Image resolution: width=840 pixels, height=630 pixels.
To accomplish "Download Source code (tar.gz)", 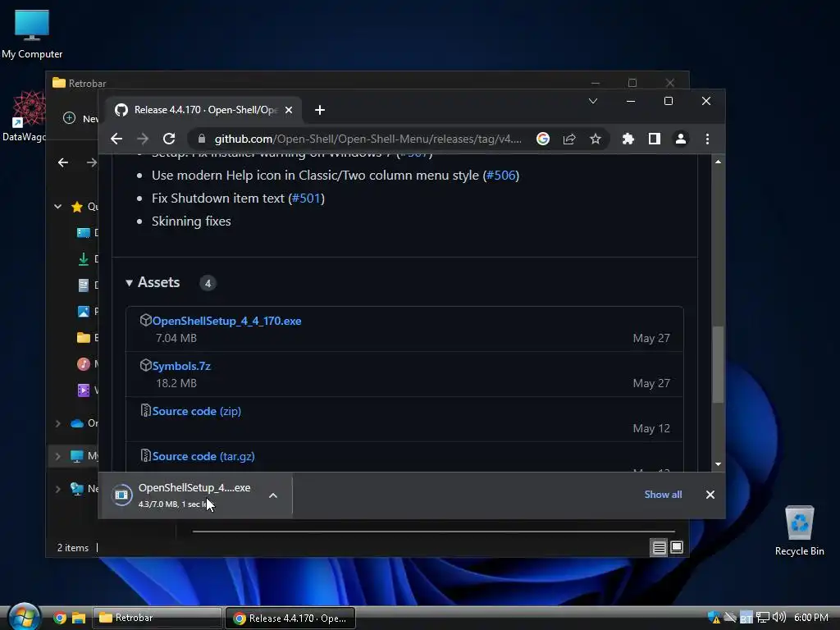I will coord(203,456).
